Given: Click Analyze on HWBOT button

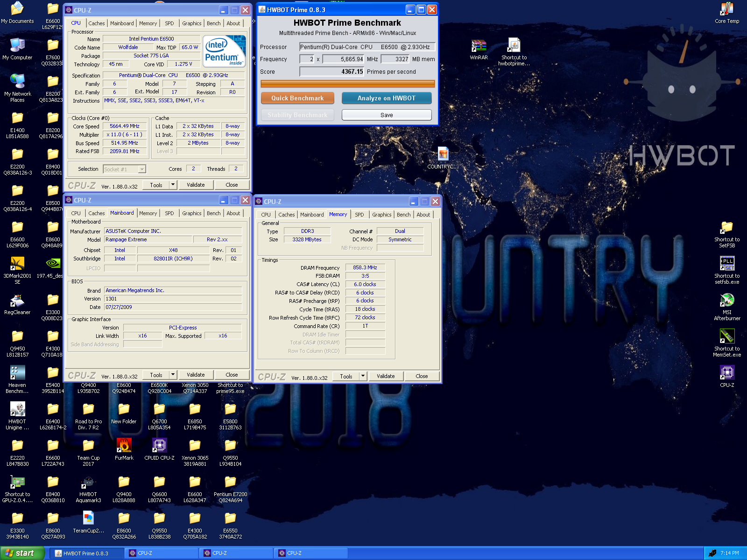Looking at the screenshot, I should [x=387, y=98].
